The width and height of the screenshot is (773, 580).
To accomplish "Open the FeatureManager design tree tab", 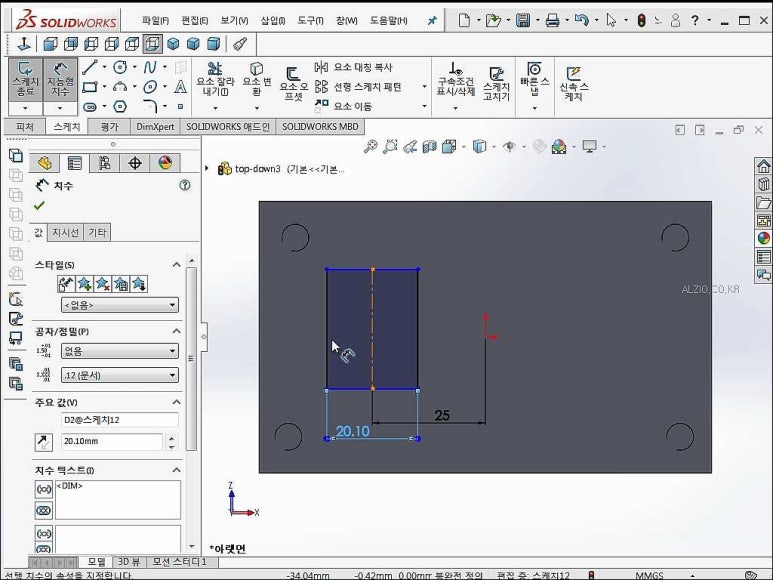I will tap(44, 163).
